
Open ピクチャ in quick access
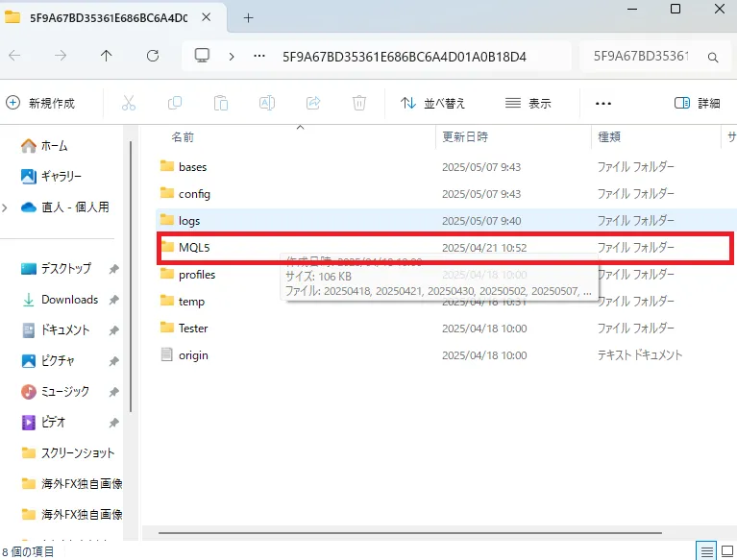[48, 361]
